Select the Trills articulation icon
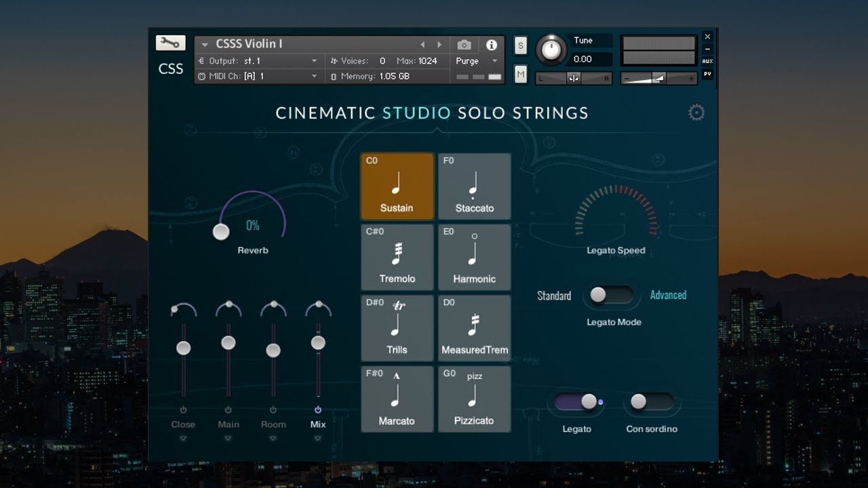 (x=397, y=328)
